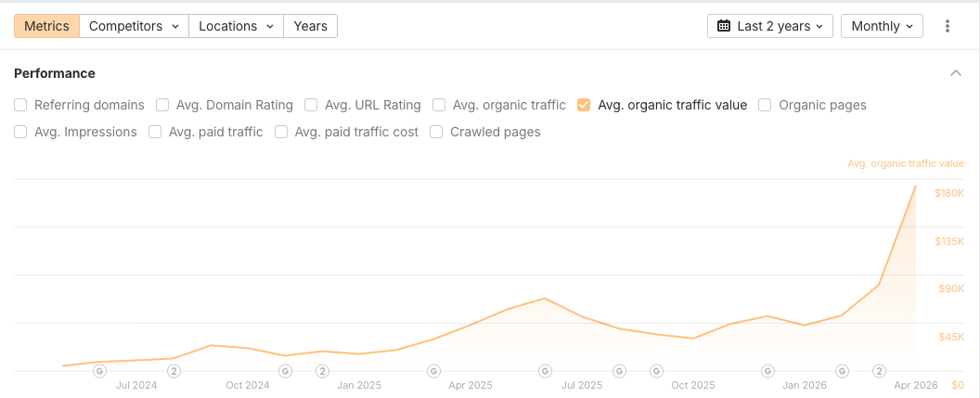Uncheck Avg. organic traffic value
Viewport: 980px width, 398px height.
click(584, 105)
